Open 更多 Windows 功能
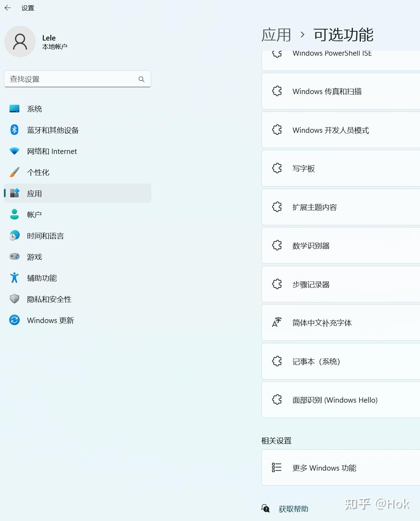Screen dimensions: 420x521 coord(324,467)
